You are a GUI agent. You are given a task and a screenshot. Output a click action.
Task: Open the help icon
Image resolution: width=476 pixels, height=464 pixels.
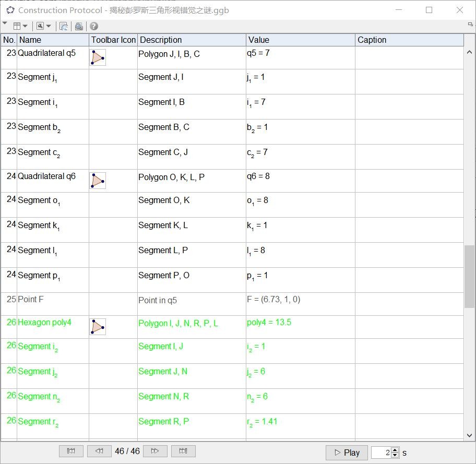pos(94,26)
